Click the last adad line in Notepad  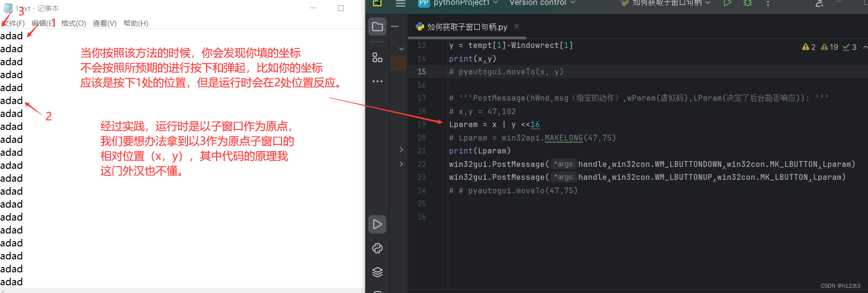[x=11, y=282]
